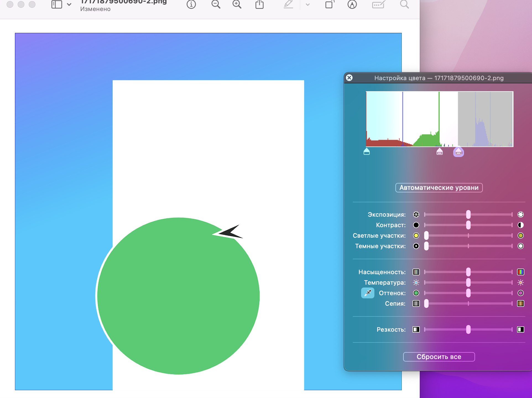The width and height of the screenshot is (532, 398).
Task: Select the highlight pen tool
Action: tap(288, 4)
